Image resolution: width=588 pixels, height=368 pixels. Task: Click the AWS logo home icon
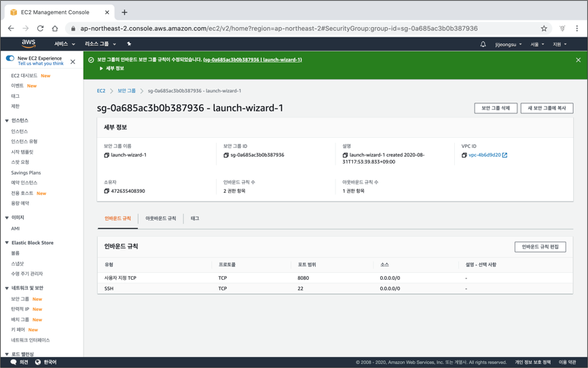(x=29, y=43)
